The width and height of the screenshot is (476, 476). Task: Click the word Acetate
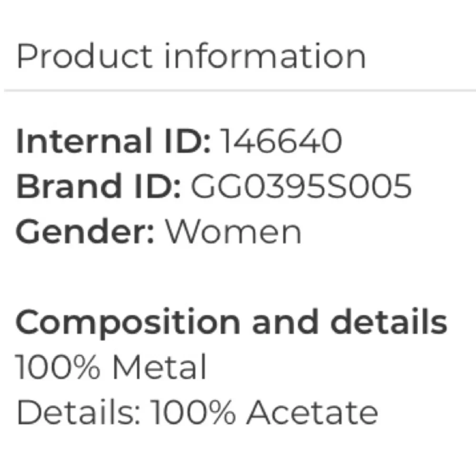312,412
